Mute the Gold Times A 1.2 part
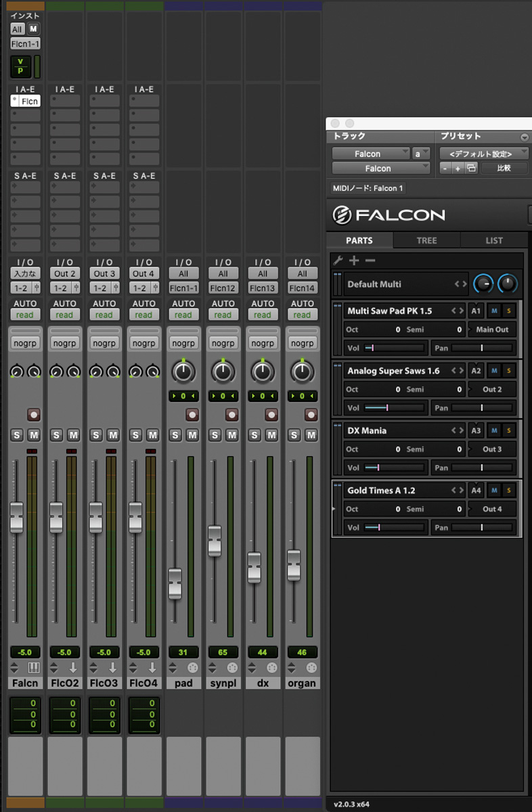Image resolution: width=532 pixels, height=812 pixels. (495, 490)
